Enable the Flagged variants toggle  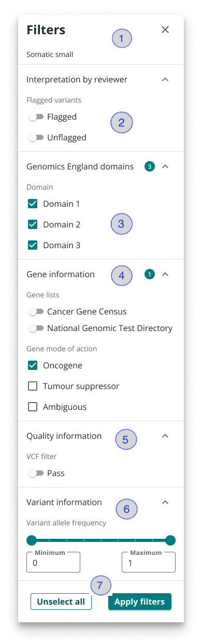(36, 117)
